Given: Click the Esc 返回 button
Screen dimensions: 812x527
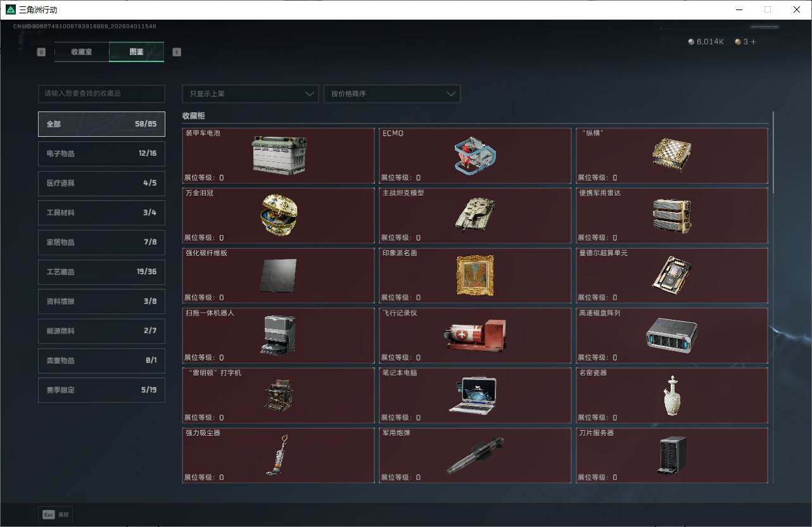Looking at the screenshot, I should tap(55, 514).
